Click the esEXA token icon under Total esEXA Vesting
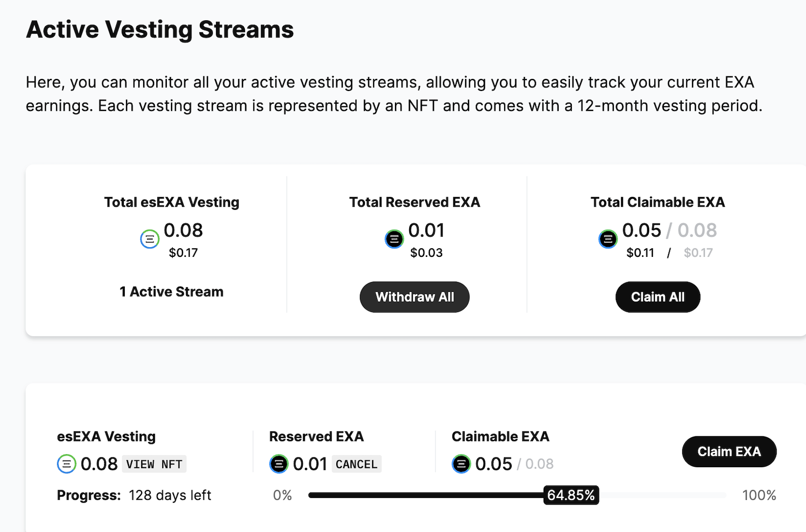Viewport: 806px width, 532px height. point(150,239)
